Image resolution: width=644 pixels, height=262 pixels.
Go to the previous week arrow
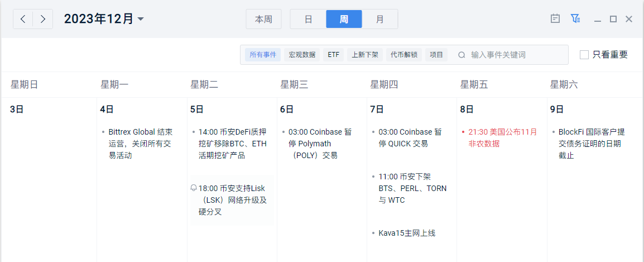coord(23,19)
